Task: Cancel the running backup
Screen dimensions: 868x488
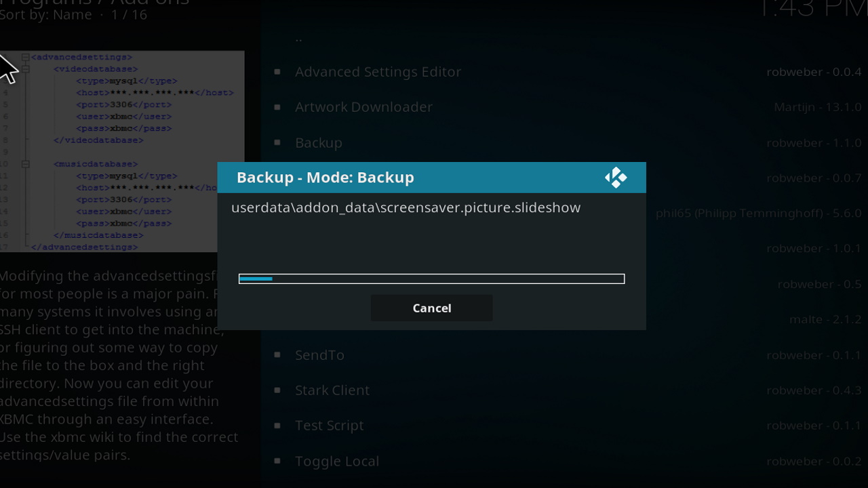Action: tap(431, 308)
